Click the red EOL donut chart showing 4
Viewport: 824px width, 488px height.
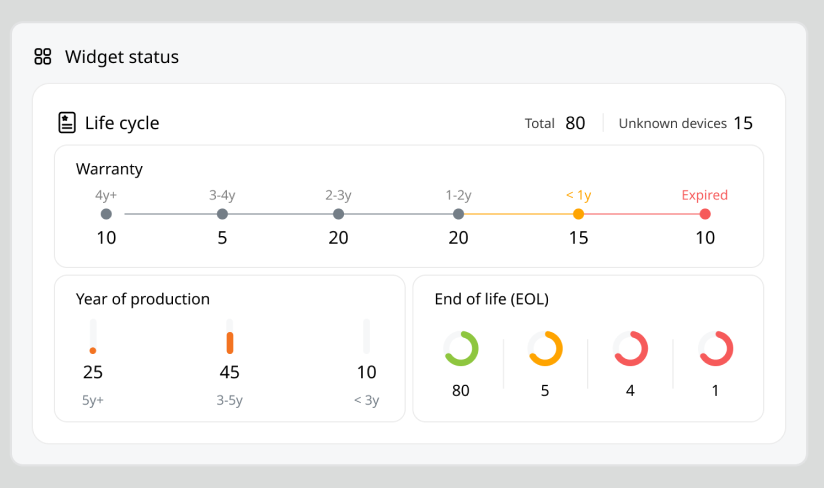click(x=630, y=349)
